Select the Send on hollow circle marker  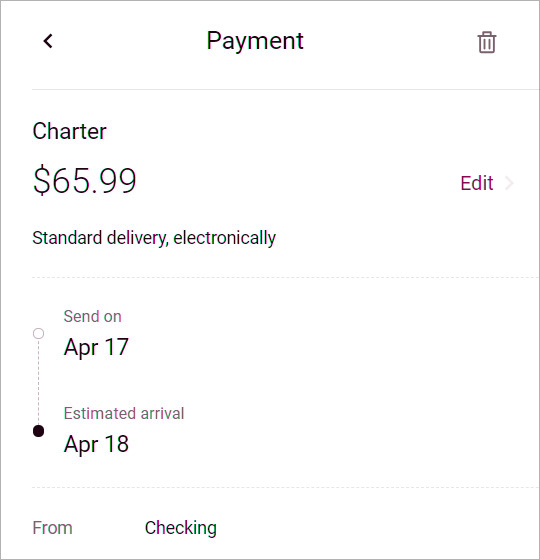[38, 334]
